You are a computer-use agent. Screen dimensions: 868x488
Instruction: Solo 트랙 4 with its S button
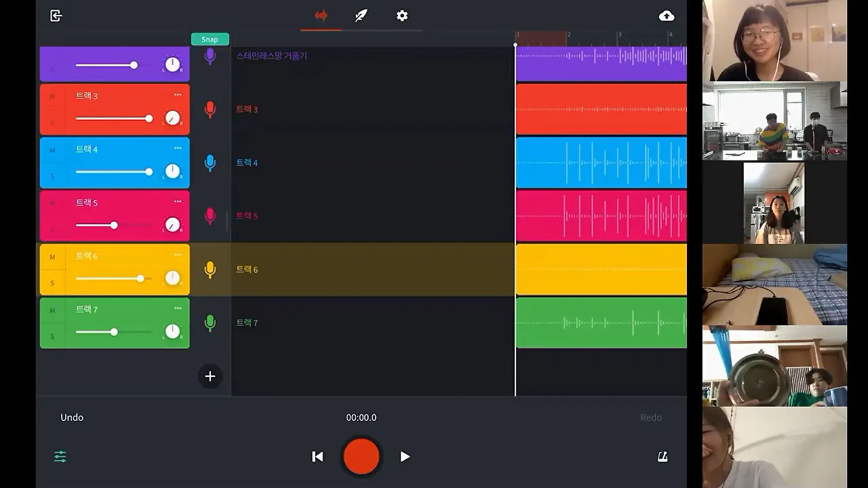pos(52,176)
